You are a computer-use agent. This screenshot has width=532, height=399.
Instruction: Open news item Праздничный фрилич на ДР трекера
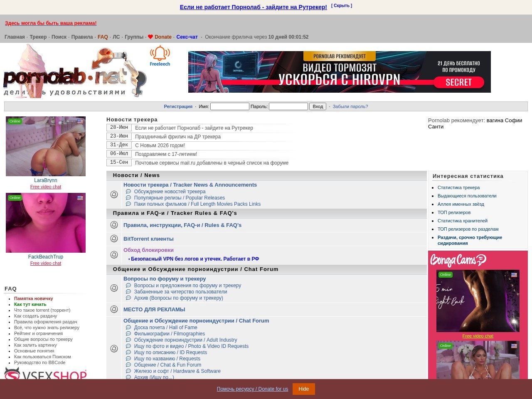coord(178,137)
